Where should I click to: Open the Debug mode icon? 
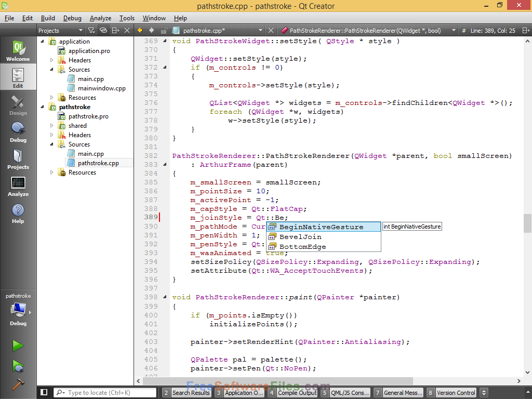(18, 132)
